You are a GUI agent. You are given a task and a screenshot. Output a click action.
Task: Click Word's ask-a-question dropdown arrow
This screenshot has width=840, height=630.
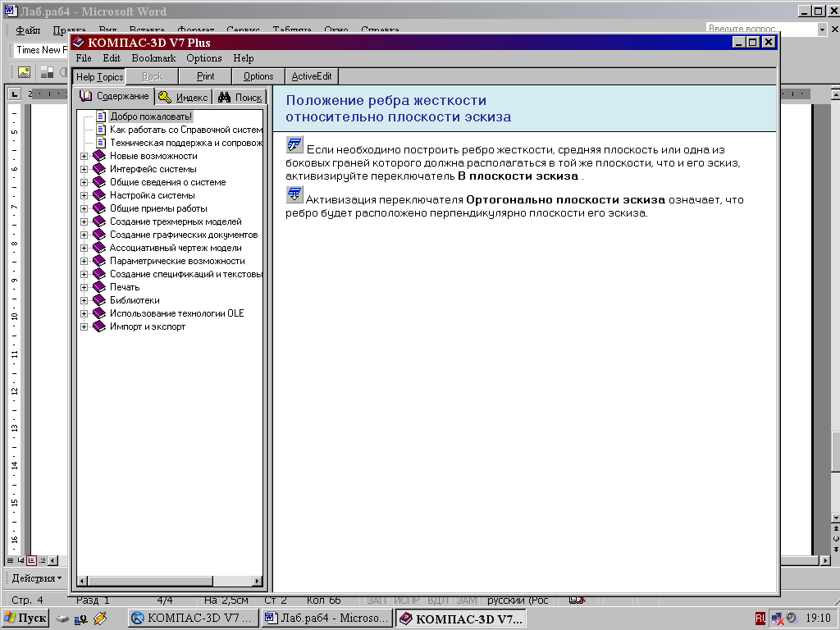click(x=822, y=30)
